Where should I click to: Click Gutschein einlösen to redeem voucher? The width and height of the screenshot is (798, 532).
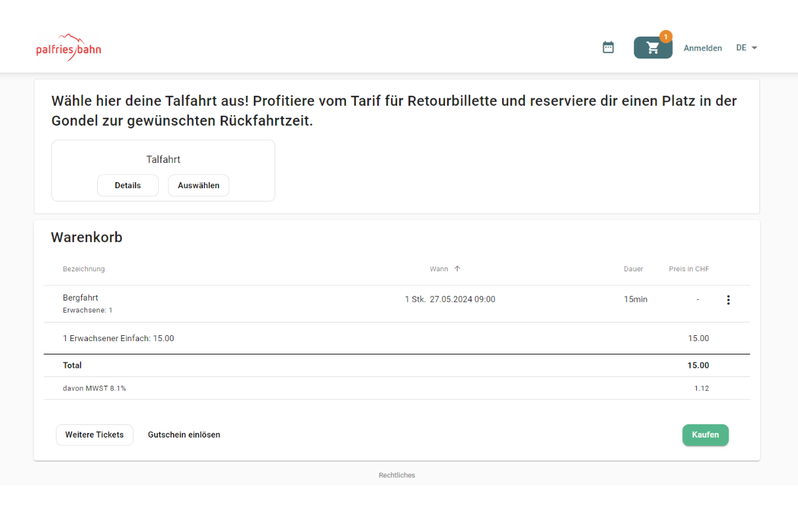point(184,435)
